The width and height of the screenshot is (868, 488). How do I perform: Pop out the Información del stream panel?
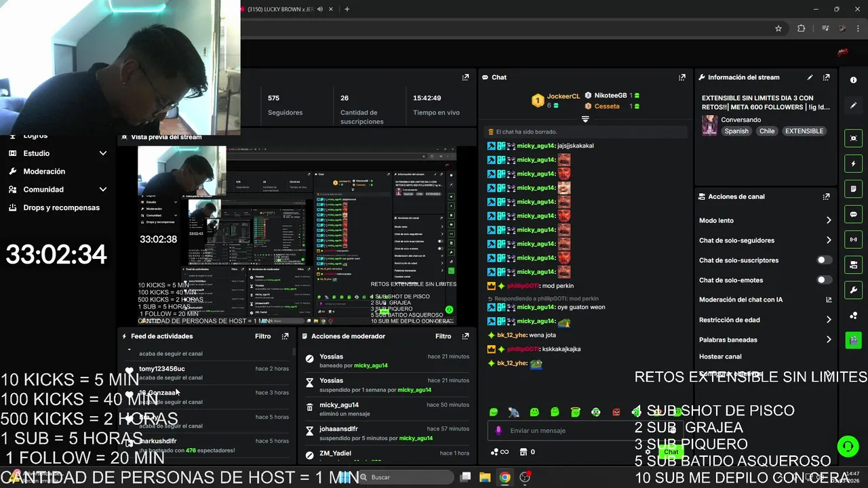(826, 77)
